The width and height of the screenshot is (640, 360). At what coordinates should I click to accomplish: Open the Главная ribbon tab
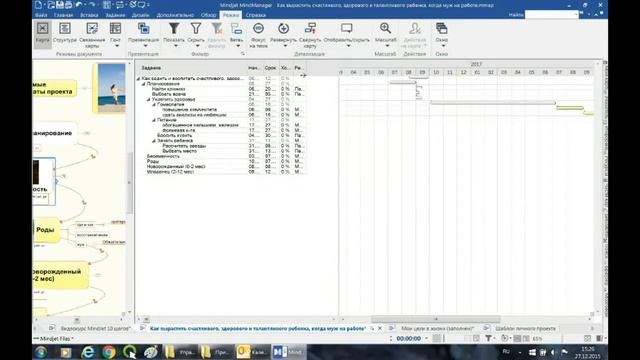point(64,15)
